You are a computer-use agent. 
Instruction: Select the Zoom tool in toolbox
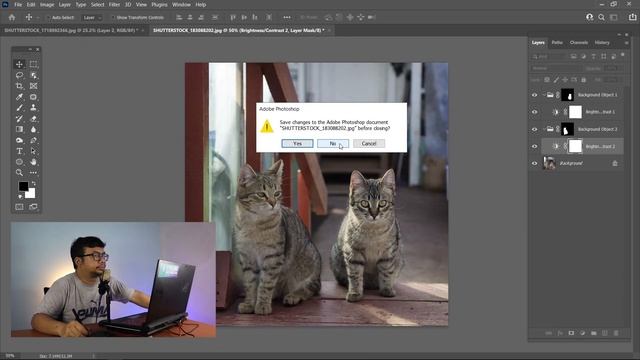click(19, 173)
